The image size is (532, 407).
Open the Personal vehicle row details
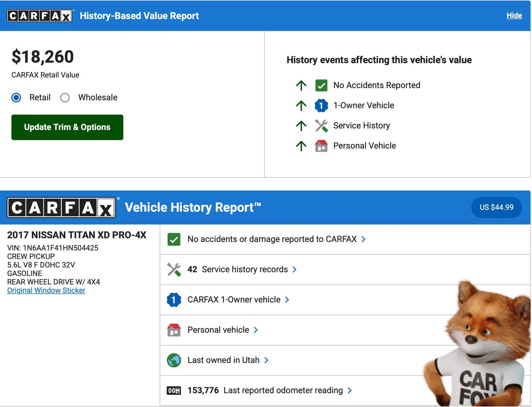(218, 330)
